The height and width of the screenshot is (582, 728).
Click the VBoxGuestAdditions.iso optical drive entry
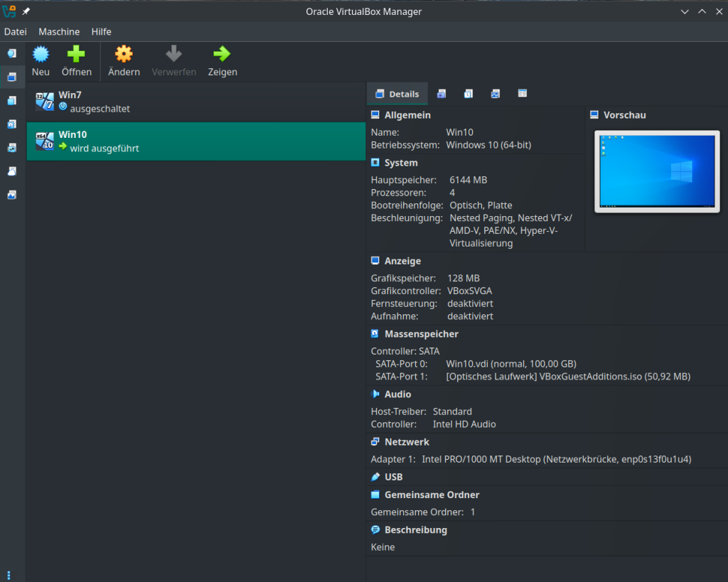coord(568,377)
